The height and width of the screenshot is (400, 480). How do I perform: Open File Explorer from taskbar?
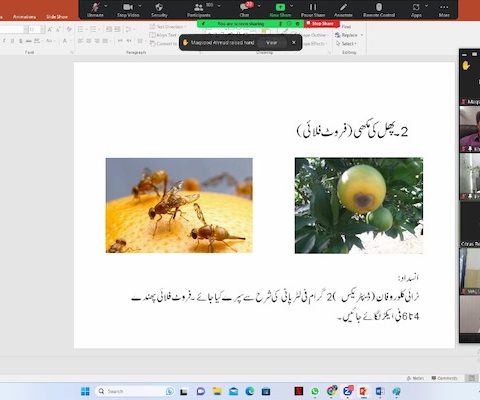click(x=217, y=391)
